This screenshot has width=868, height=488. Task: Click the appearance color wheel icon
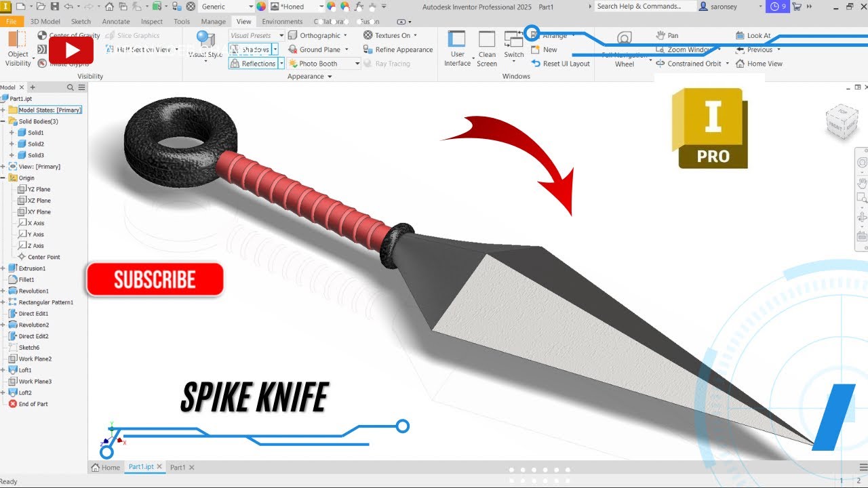[x=261, y=6]
